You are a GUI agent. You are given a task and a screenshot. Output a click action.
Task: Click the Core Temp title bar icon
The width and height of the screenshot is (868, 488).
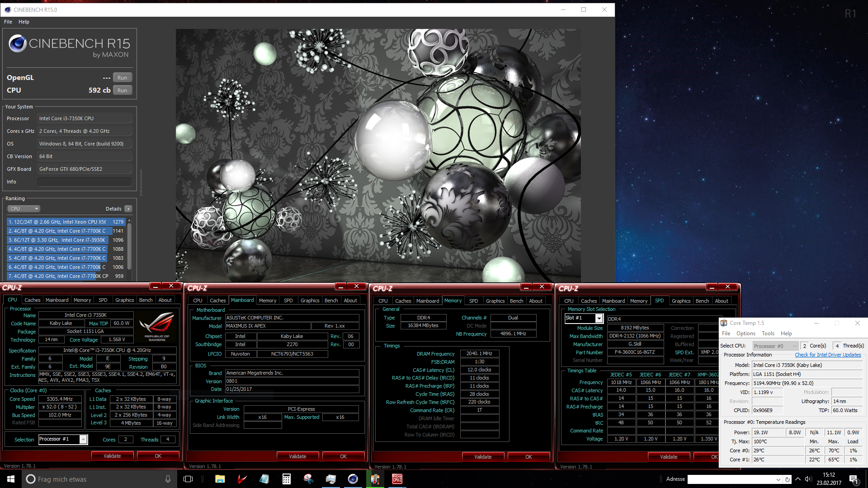[724, 323]
